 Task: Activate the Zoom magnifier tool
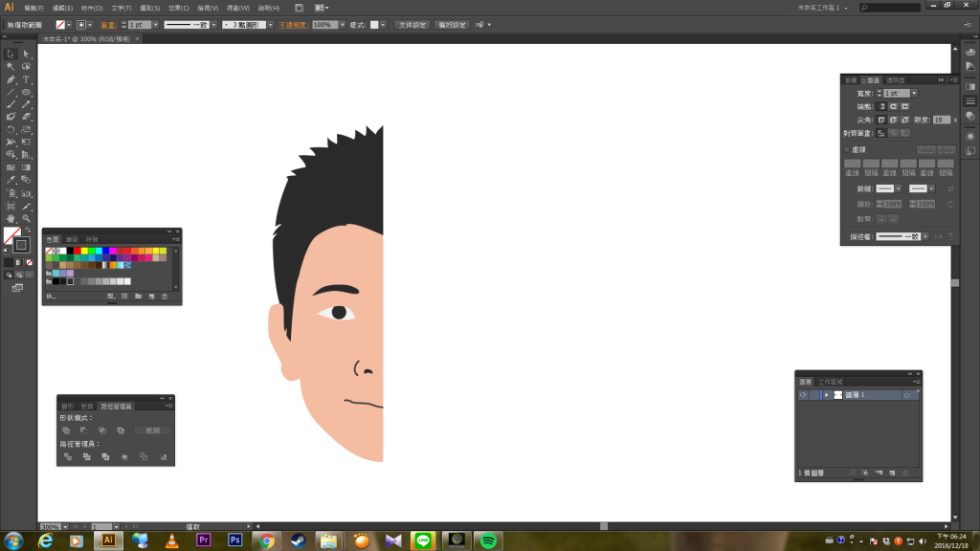click(26, 218)
